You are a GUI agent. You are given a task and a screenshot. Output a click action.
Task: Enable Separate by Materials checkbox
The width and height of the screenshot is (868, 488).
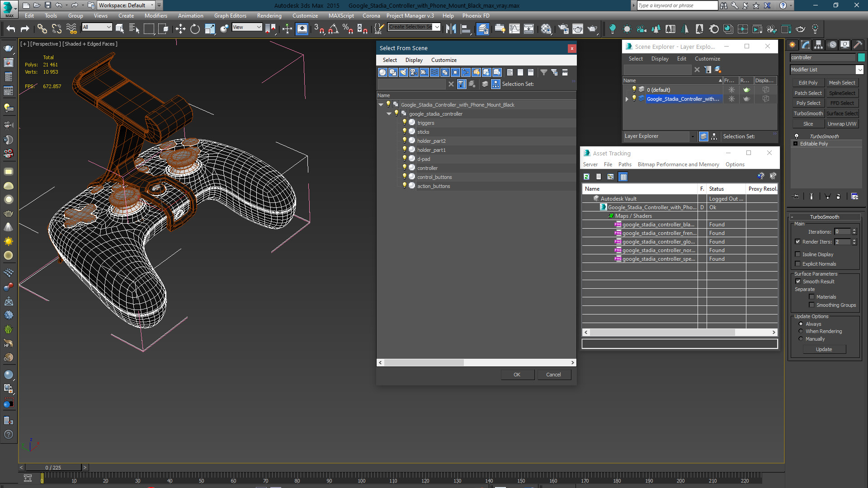click(x=812, y=297)
